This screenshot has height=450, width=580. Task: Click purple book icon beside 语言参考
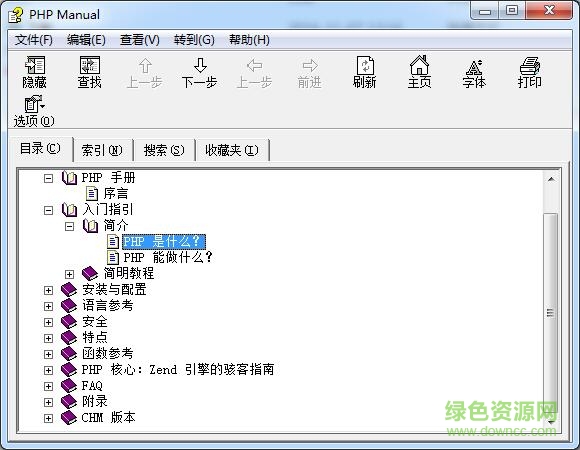point(69,305)
